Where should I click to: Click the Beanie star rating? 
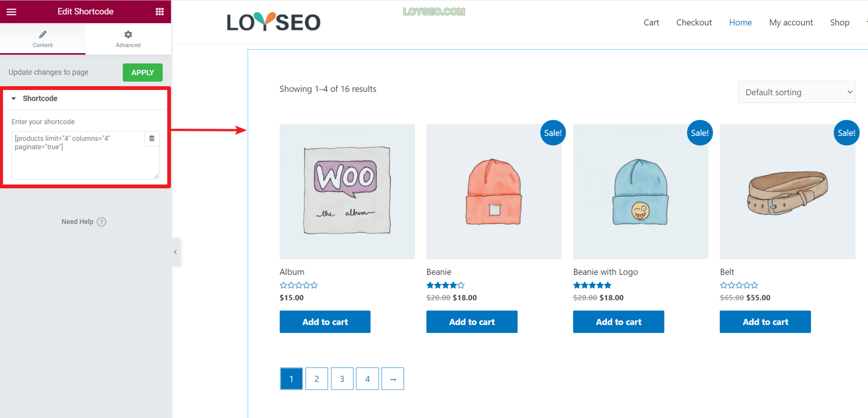[x=445, y=285]
